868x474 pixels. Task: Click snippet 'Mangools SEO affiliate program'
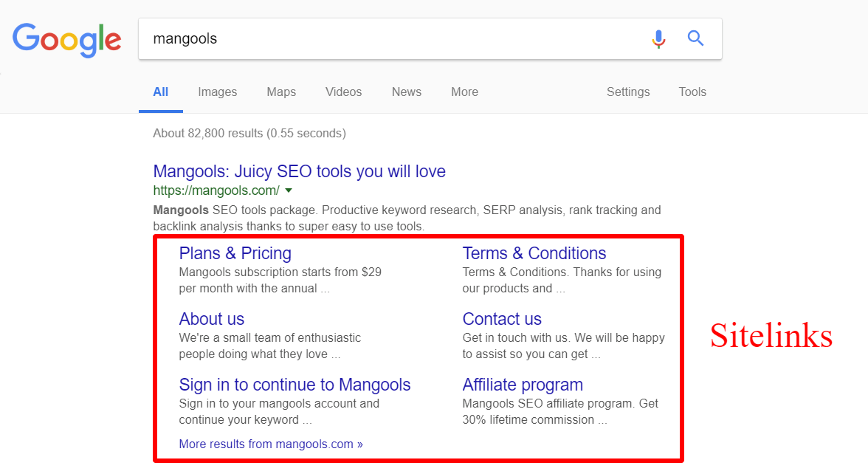(x=548, y=404)
